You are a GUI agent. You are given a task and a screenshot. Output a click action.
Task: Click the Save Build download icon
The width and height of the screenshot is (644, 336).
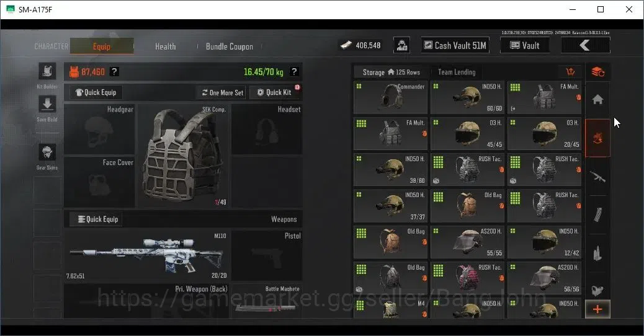[47, 104]
